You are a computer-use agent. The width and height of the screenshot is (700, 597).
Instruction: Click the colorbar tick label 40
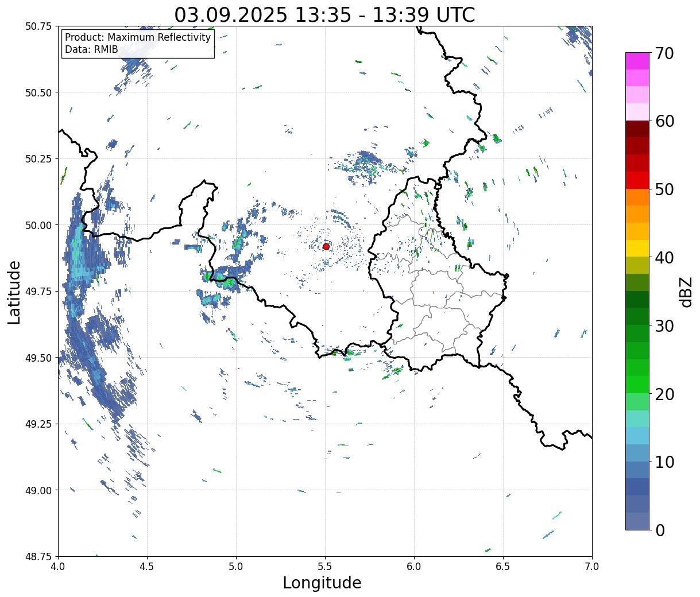tap(664, 257)
